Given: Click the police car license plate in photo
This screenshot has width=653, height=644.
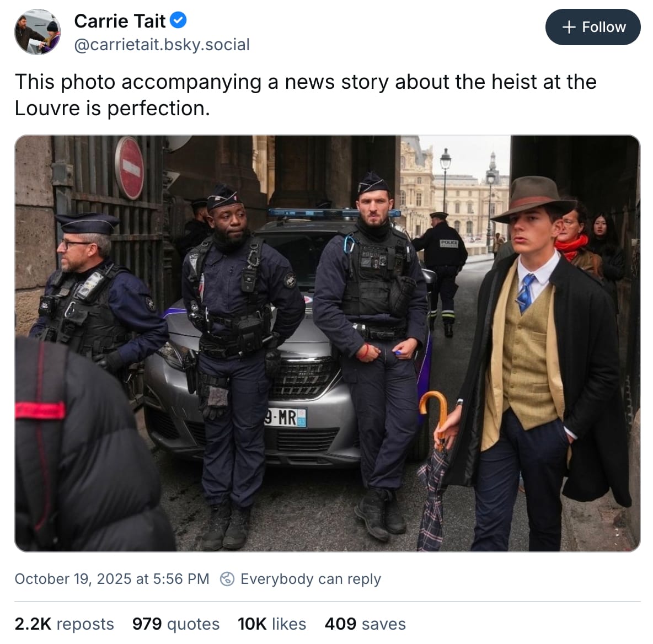Looking at the screenshot, I should [x=286, y=417].
